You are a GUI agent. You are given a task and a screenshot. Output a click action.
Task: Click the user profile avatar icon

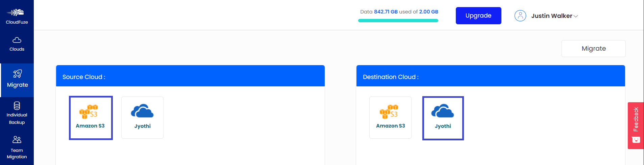(x=520, y=16)
